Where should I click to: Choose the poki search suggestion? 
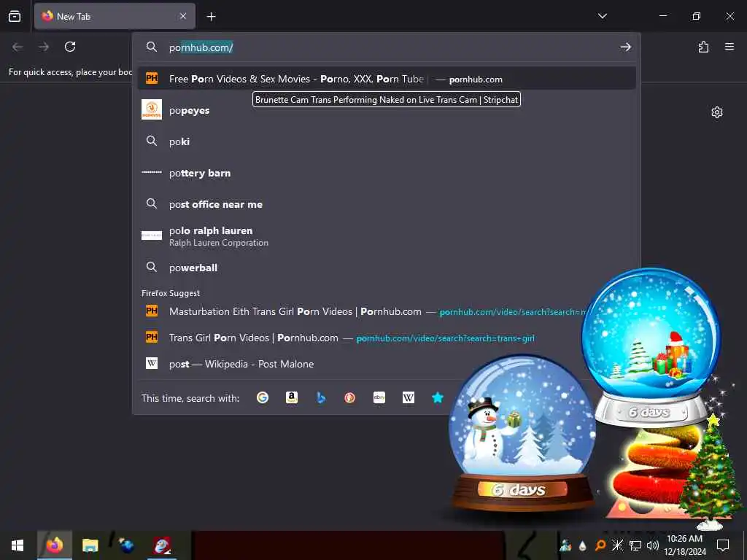point(387,141)
